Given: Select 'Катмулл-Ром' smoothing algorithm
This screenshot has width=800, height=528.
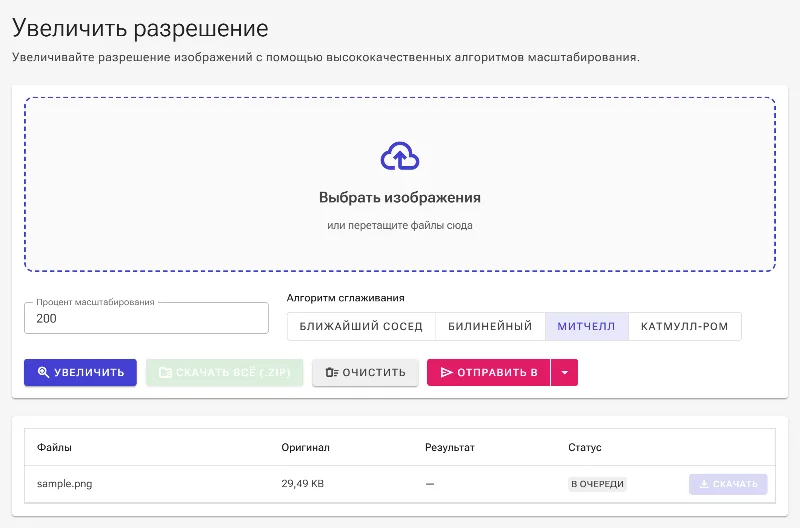Looking at the screenshot, I should (x=685, y=326).
